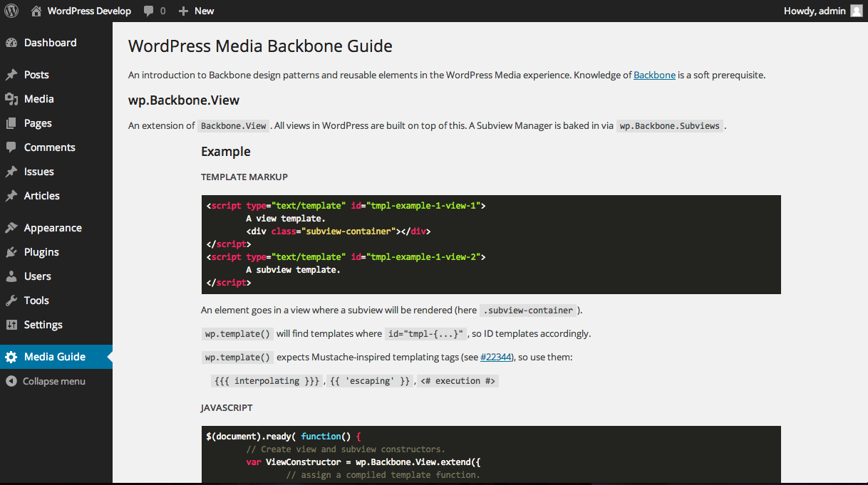Click the Dashboard gauge icon
The height and width of the screenshot is (485, 868).
click(x=11, y=43)
